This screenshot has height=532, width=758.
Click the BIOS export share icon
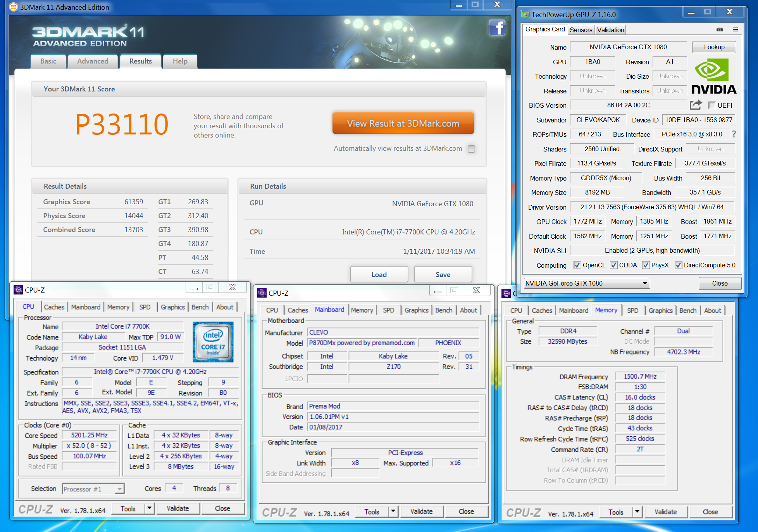[696, 105]
